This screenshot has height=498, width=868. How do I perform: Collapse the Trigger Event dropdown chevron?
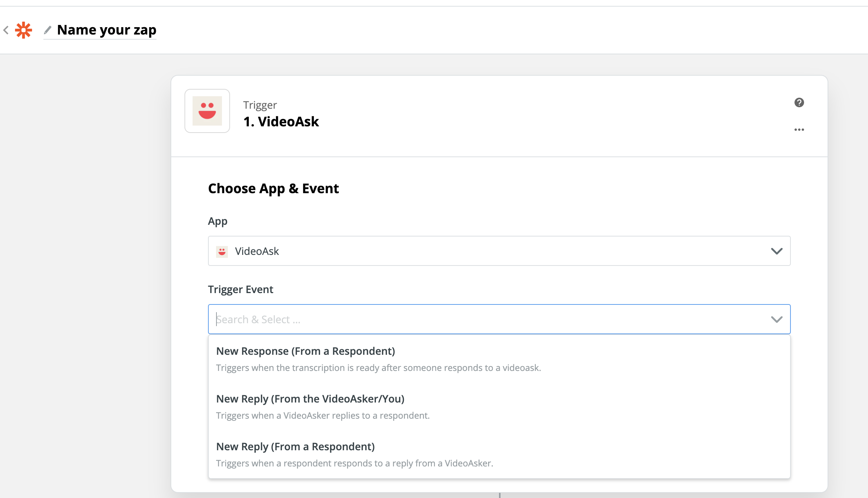pos(776,320)
